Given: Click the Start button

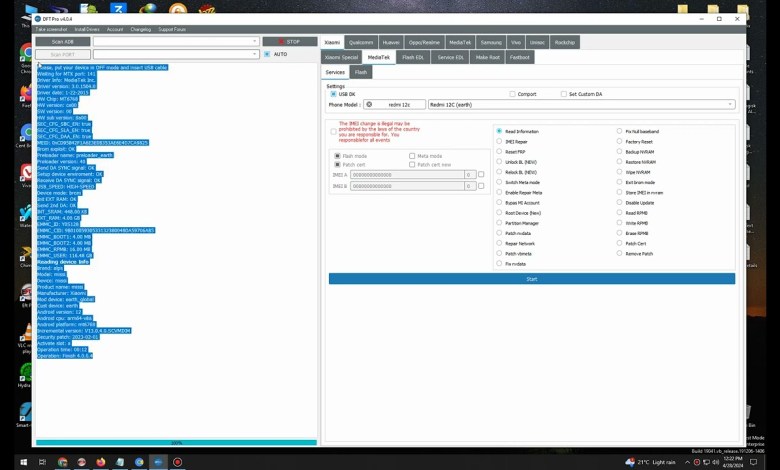Looking at the screenshot, I should click(x=532, y=279).
